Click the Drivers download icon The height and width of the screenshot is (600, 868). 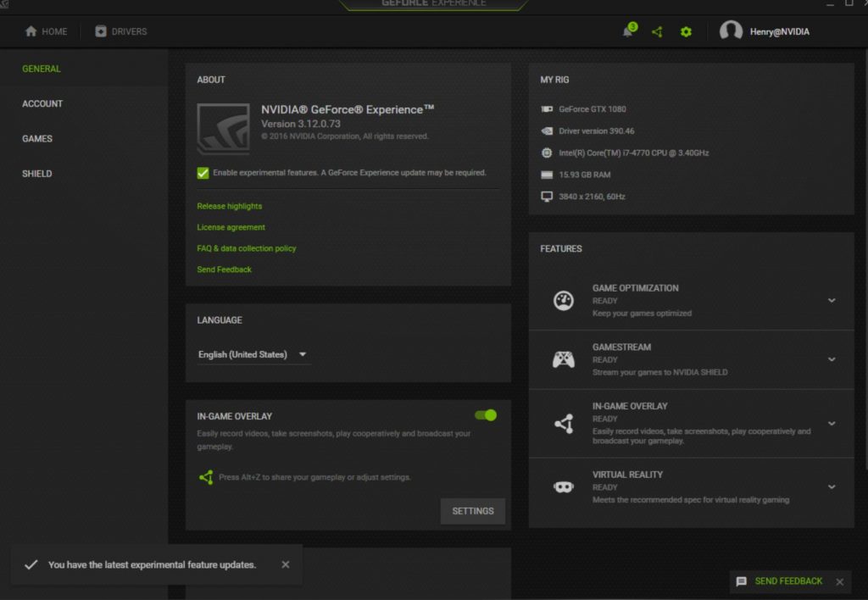pyautogui.click(x=101, y=31)
